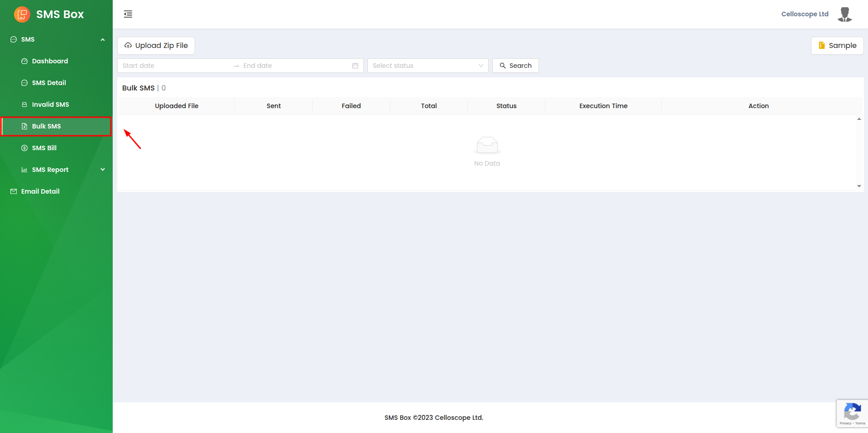Click the Upload Zip File button
This screenshot has height=433, width=868.
click(x=156, y=46)
